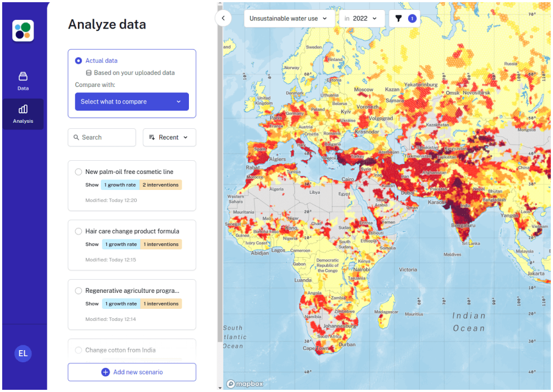553x392 pixels.
Task: Click the Add new scenario button
Action: [x=132, y=372]
